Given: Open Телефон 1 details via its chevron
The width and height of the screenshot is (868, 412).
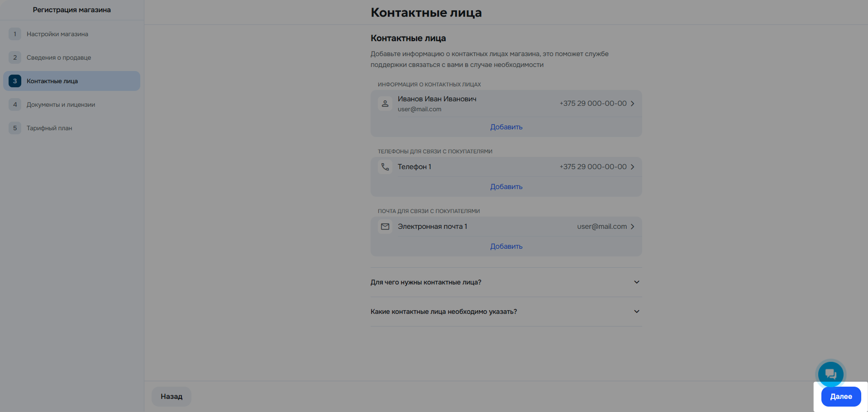Looking at the screenshot, I should 633,166.
